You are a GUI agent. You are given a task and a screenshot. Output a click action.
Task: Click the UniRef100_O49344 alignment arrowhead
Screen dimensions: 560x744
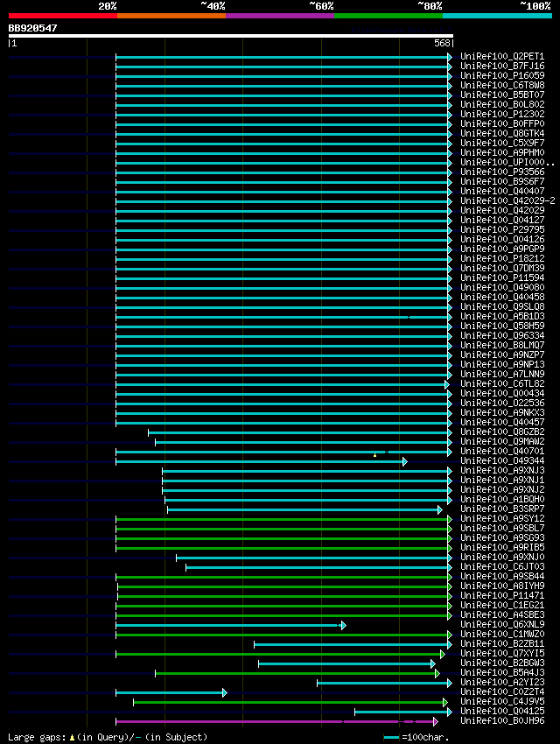pyautogui.click(x=405, y=461)
